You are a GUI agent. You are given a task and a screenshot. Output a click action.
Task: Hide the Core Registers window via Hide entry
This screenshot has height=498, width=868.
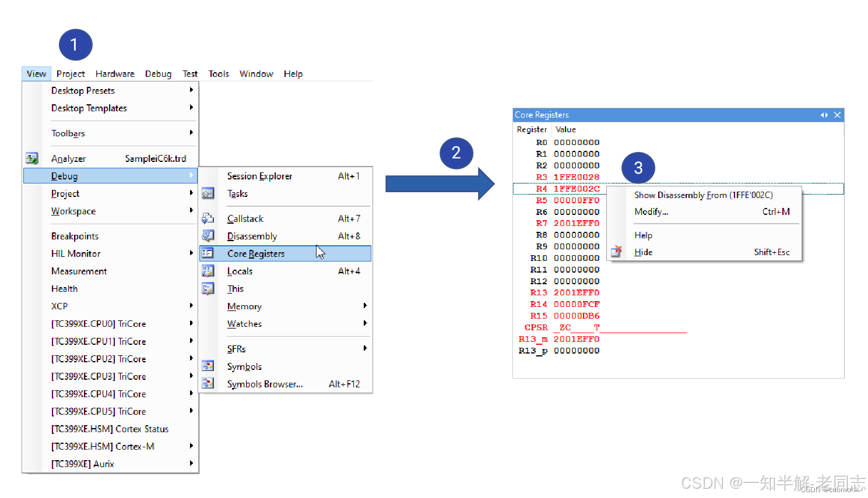tap(643, 252)
